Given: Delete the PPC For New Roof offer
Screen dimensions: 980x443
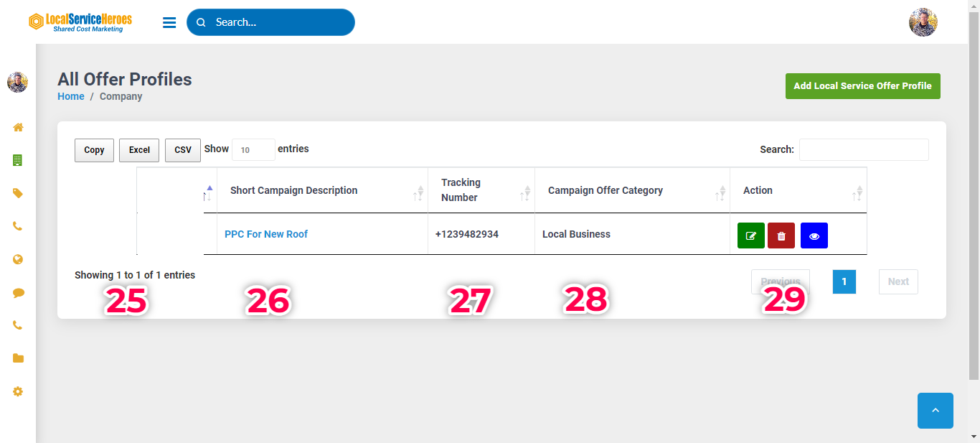Looking at the screenshot, I should click(x=781, y=236).
